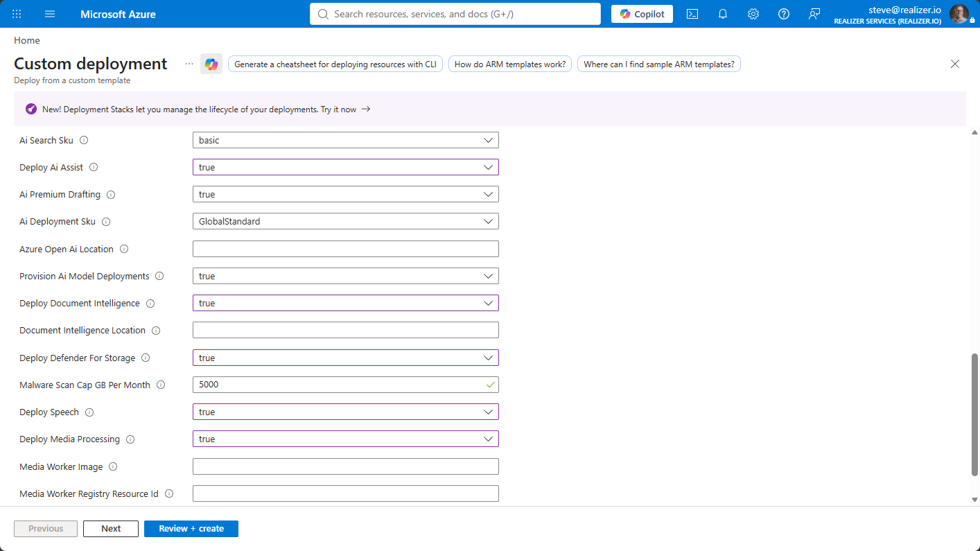The height and width of the screenshot is (551, 980).
Task: Click the Document Intelligence Location text field
Action: coord(346,330)
